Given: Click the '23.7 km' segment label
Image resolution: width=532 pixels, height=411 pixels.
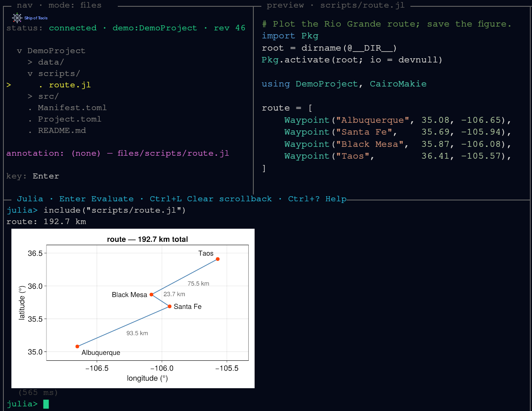Looking at the screenshot, I should click(x=174, y=294).
